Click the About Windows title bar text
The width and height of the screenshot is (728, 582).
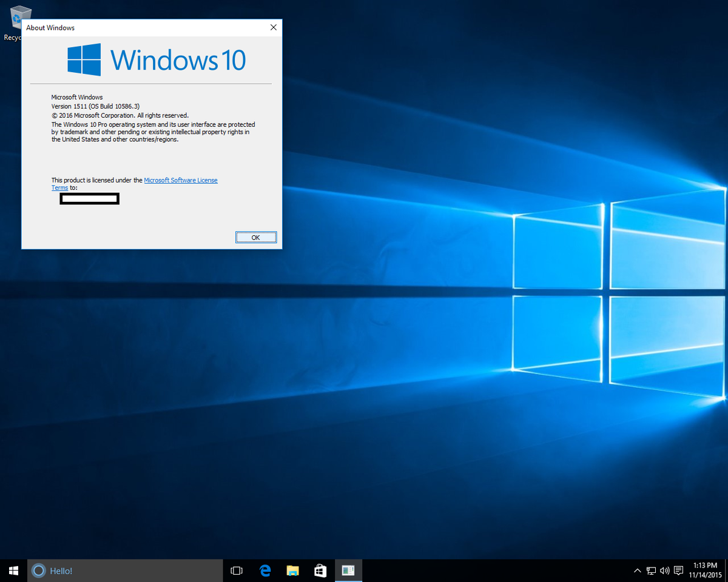[50, 28]
